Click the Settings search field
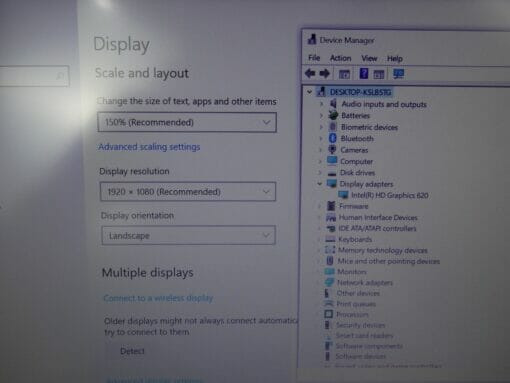Screen dimensions: 510x383 pos(34,76)
